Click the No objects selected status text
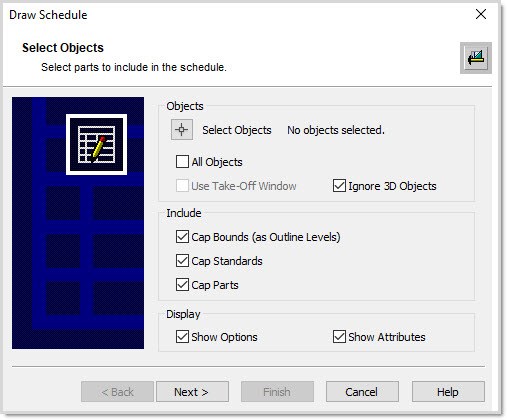The image size is (507, 420). point(336,130)
